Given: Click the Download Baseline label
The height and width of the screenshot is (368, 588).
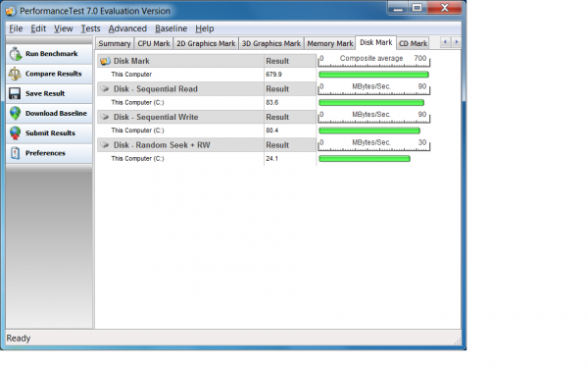Looking at the screenshot, I should 56,113.
